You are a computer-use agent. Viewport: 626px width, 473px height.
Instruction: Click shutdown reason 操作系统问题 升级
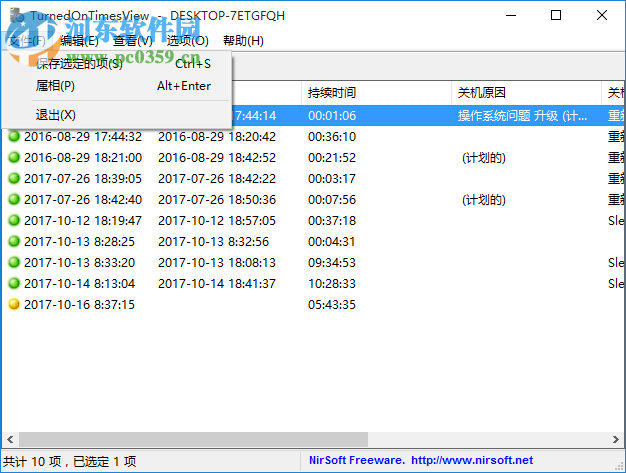[522, 116]
